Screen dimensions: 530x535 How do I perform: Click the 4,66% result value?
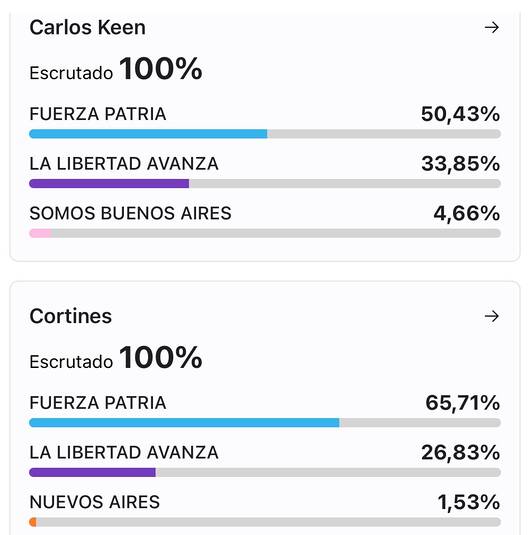pyautogui.click(x=467, y=214)
